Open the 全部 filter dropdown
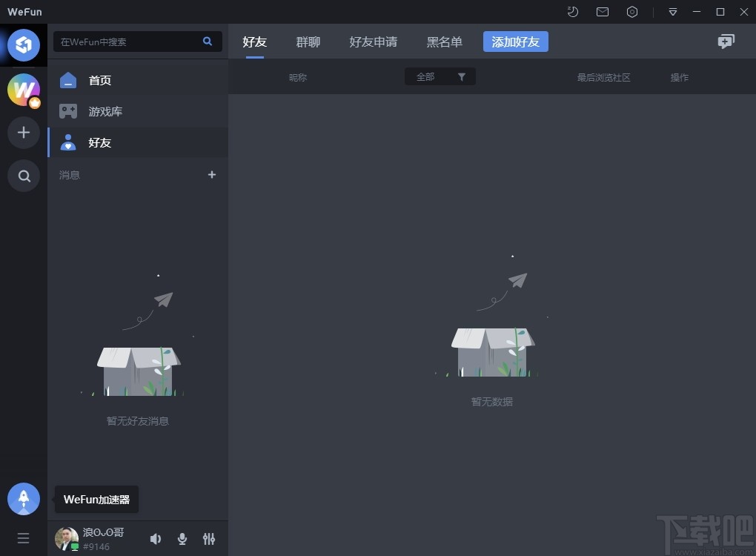Screen dimensions: 756x556 click(x=440, y=76)
